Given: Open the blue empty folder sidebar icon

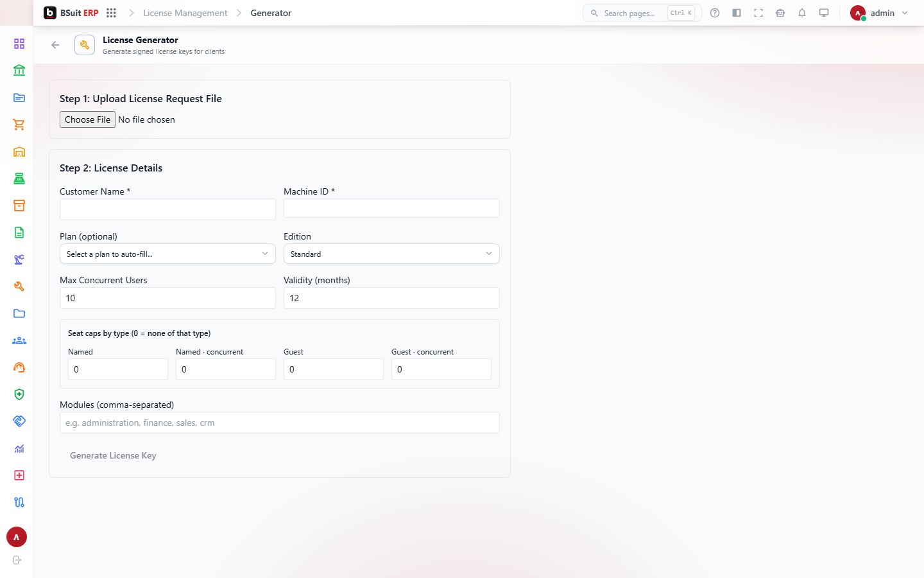Looking at the screenshot, I should click(x=19, y=313).
